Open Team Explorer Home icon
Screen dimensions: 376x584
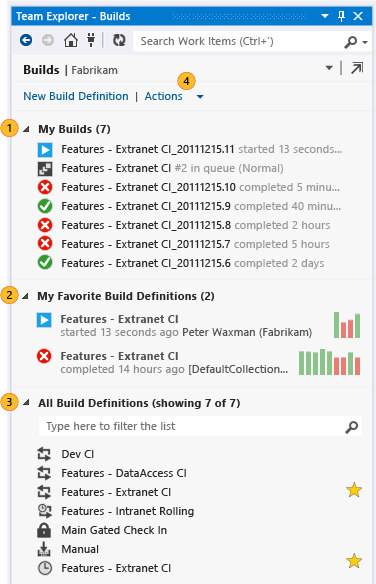click(x=71, y=40)
